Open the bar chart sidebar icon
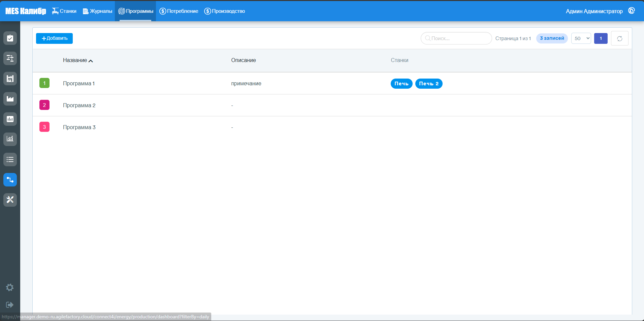 [10, 119]
